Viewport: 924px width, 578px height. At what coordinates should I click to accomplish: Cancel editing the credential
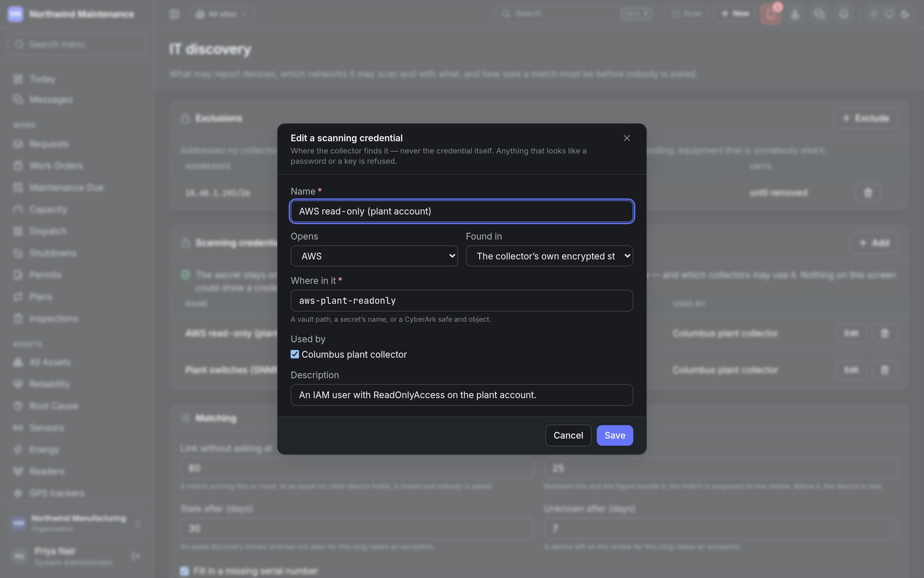[568, 435]
